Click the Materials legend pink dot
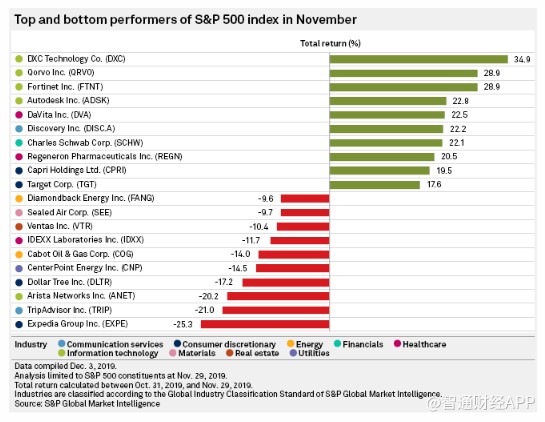The image size is (545, 422). pos(173,353)
